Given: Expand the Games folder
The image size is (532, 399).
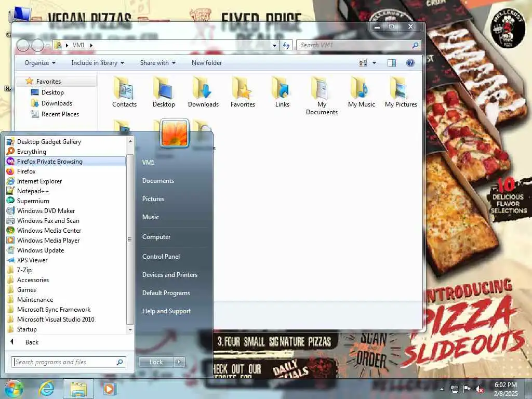Looking at the screenshot, I should point(65,289).
